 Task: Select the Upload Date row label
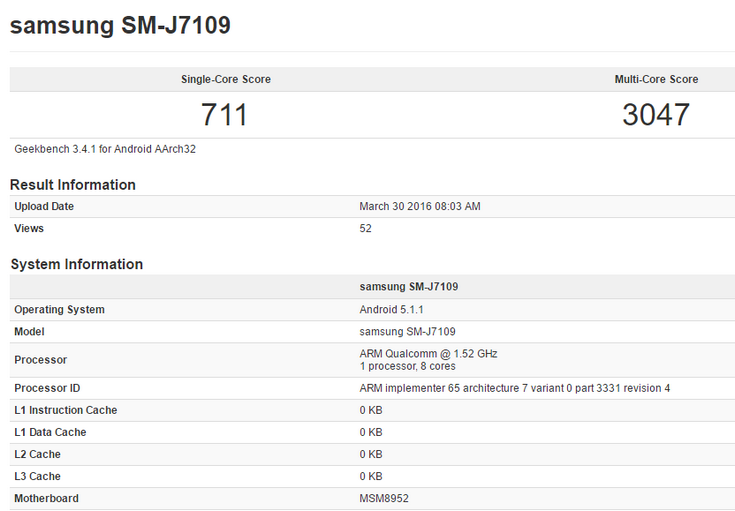coord(44,207)
